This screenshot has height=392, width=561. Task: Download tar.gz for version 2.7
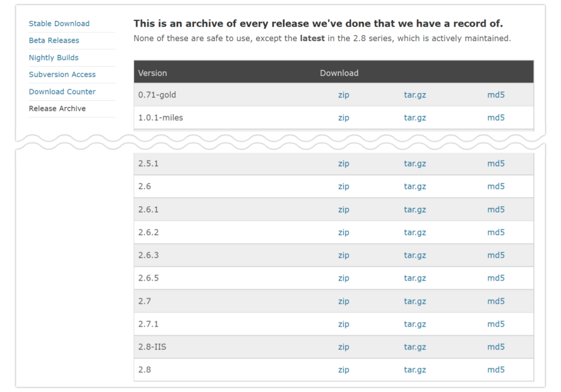(x=415, y=301)
